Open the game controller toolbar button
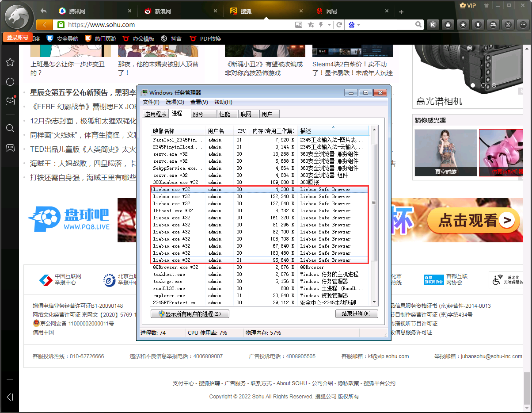This screenshot has width=532, height=413. (x=493, y=25)
